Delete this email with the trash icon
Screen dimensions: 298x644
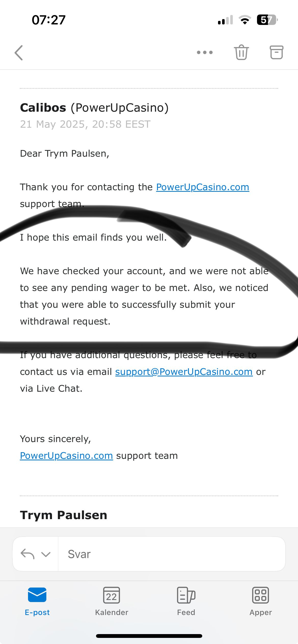(241, 52)
